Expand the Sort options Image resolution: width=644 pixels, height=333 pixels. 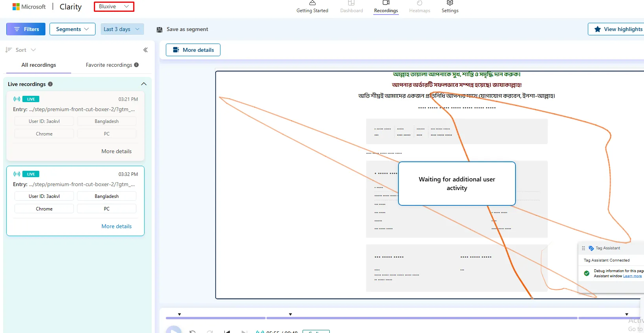tap(21, 50)
